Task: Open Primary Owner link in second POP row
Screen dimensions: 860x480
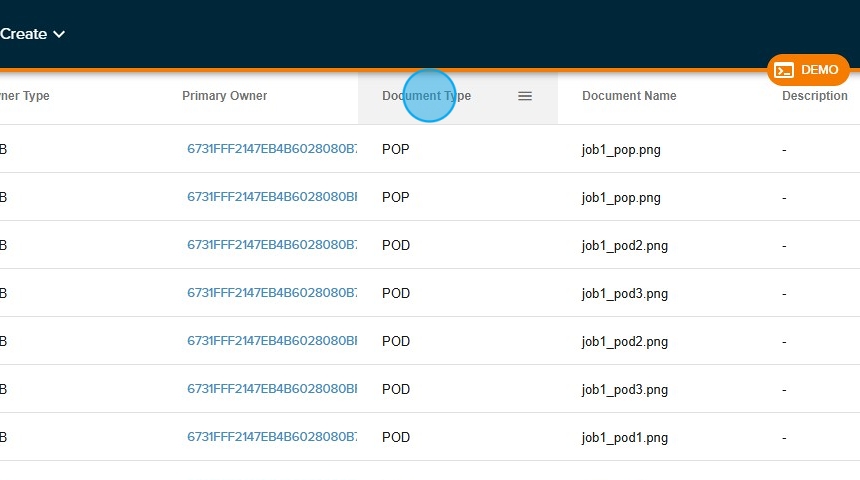Action: point(271,197)
